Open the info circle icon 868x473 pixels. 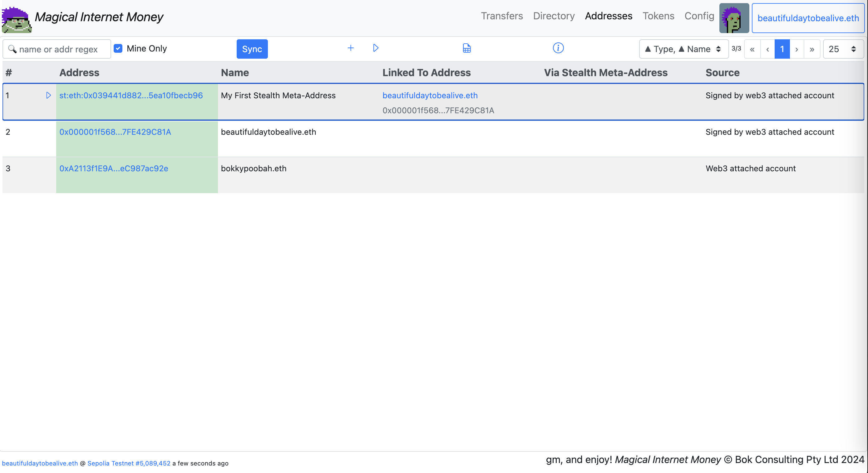click(558, 48)
